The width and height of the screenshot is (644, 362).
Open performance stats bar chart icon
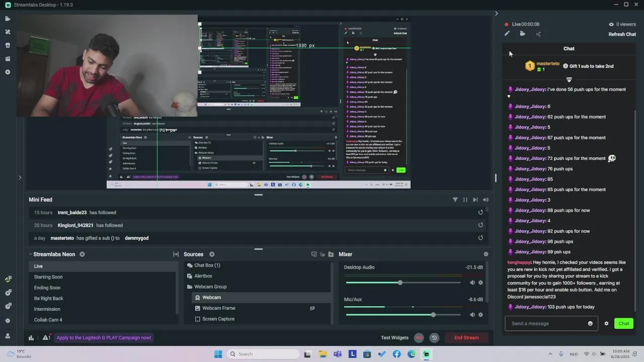pyautogui.click(x=31, y=338)
